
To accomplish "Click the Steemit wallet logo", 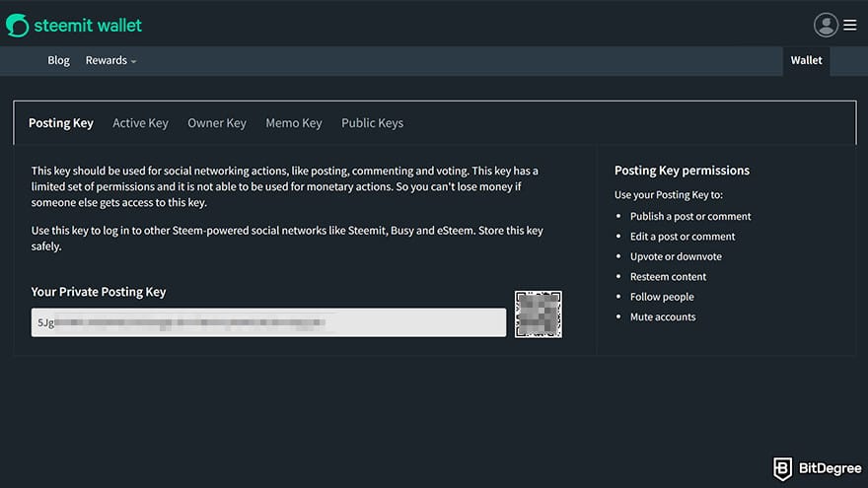I will pyautogui.click(x=74, y=26).
